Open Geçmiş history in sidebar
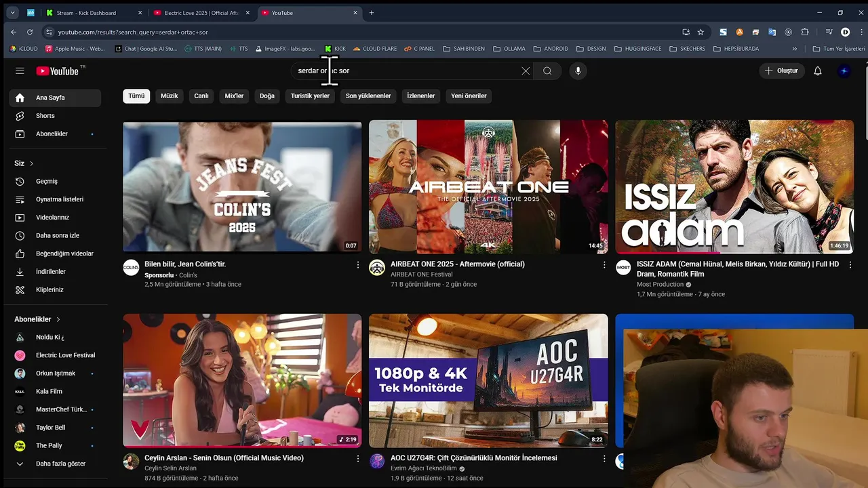Viewport: 868px width, 488px height. [55, 181]
